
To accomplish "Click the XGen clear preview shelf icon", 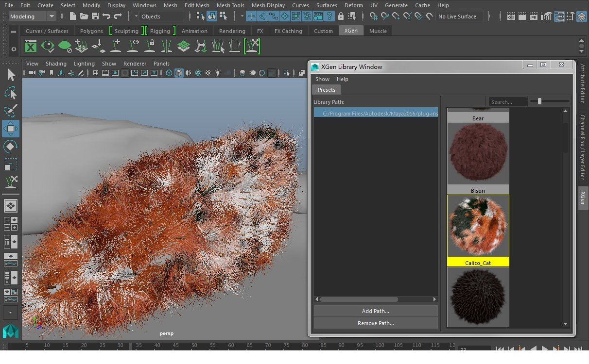I will [65, 47].
